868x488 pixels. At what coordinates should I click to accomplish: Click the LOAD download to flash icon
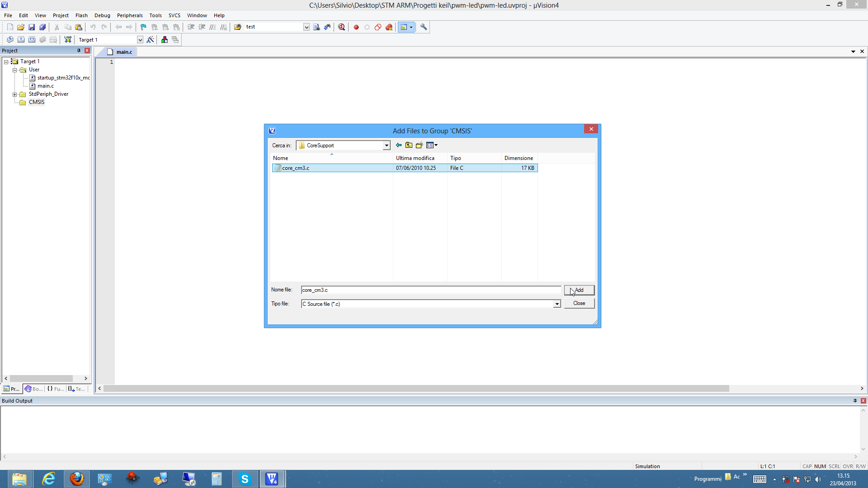coord(68,40)
